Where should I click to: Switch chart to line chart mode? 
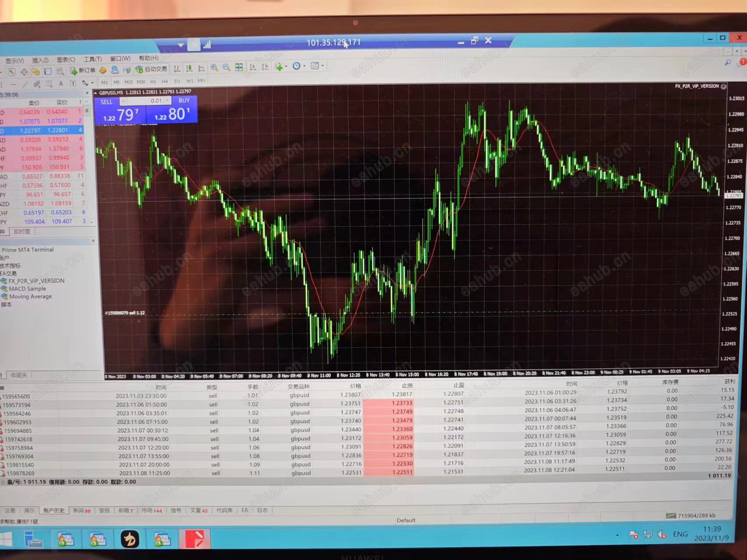tap(201, 68)
